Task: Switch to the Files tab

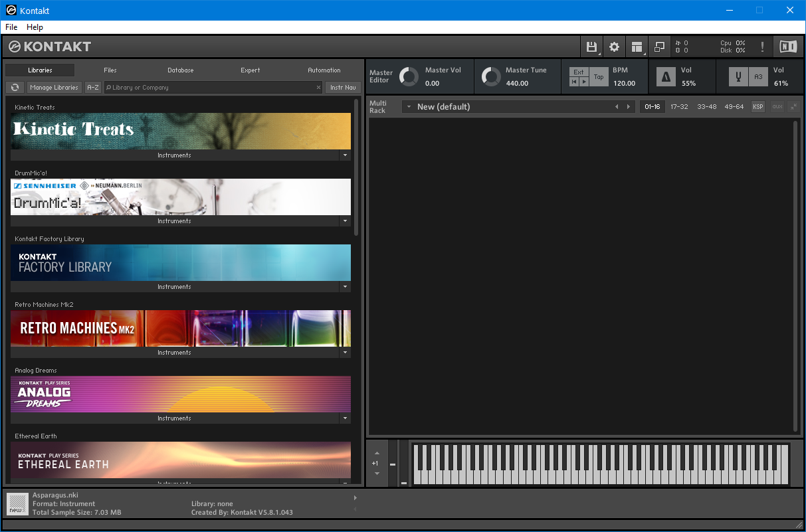Action: tap(110, 70)
